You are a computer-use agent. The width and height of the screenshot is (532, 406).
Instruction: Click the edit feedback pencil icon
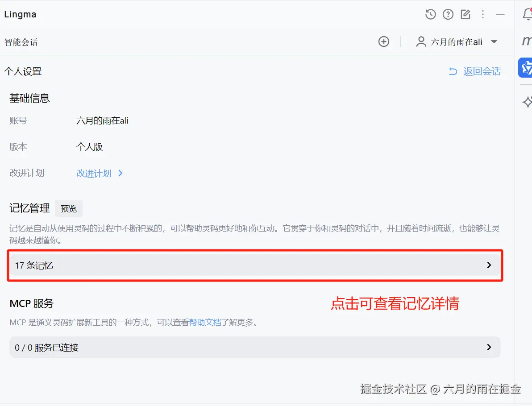click(465, 14)
